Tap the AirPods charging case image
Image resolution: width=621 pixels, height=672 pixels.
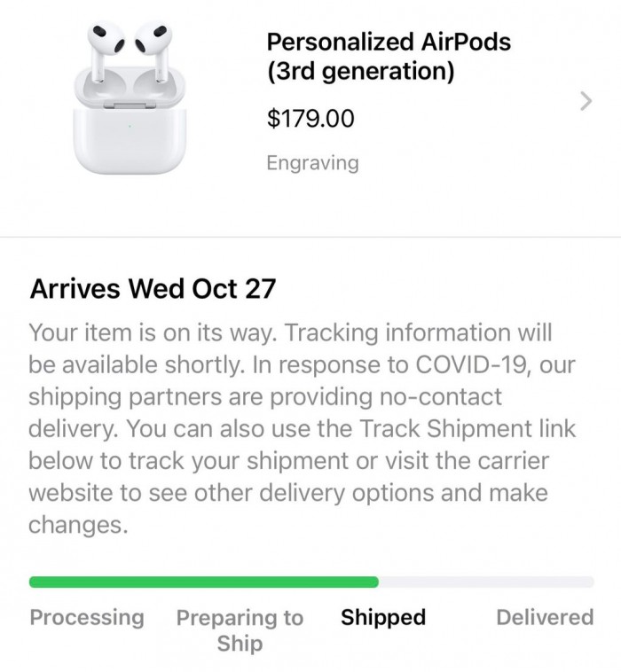130,133
